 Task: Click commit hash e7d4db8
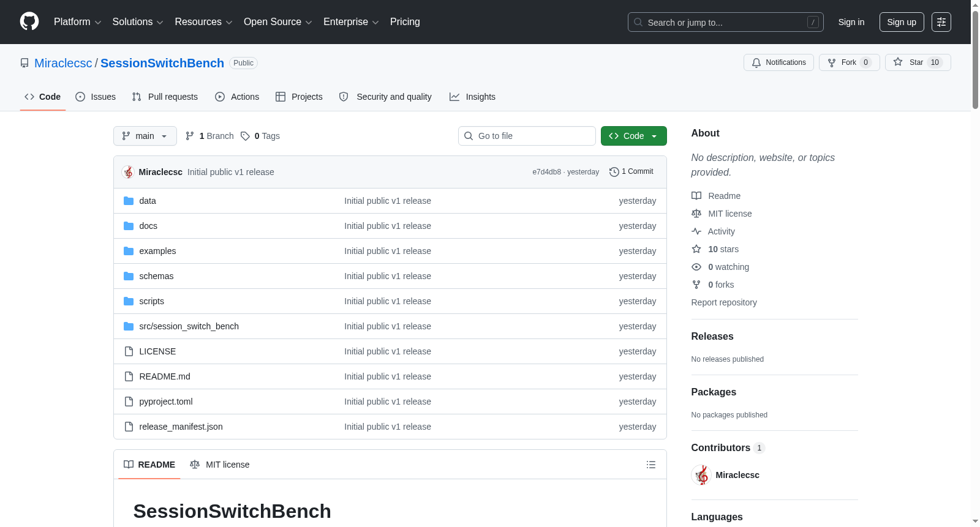546,172
